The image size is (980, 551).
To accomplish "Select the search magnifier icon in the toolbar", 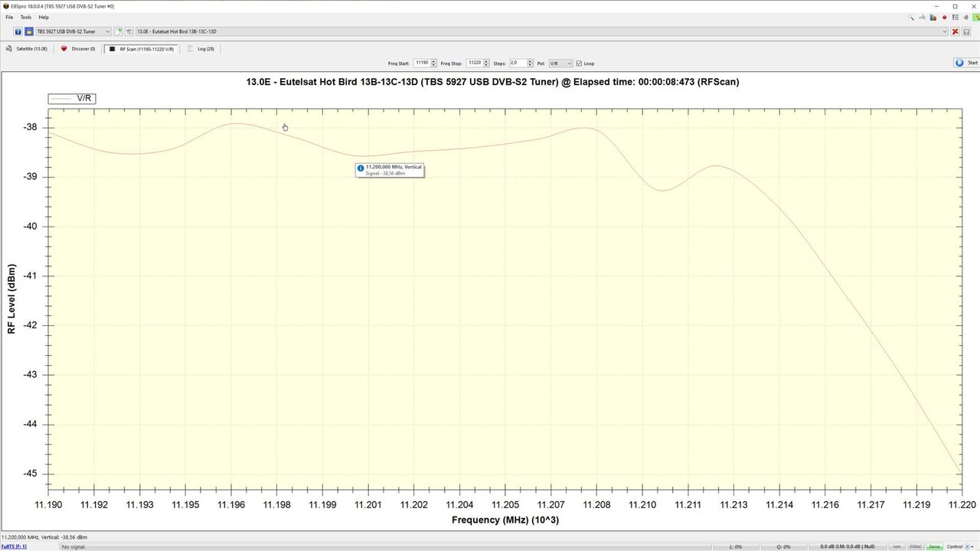I will (910, 17).
